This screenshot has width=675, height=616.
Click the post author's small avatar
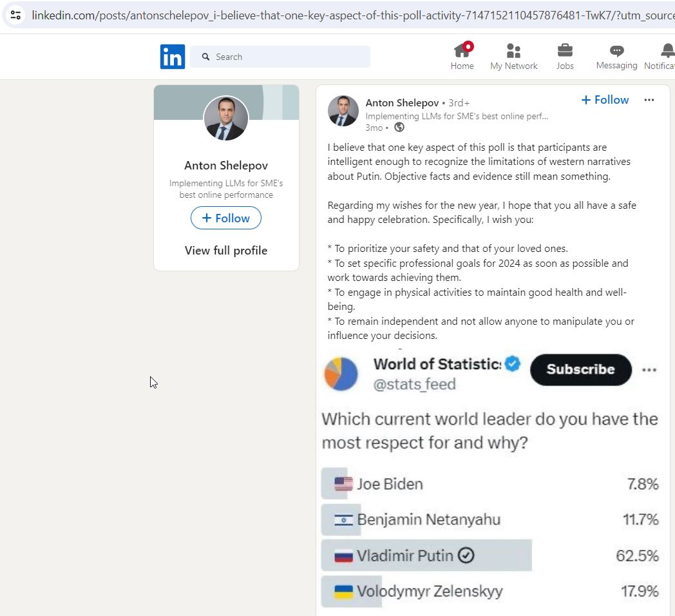coord(343,111)
